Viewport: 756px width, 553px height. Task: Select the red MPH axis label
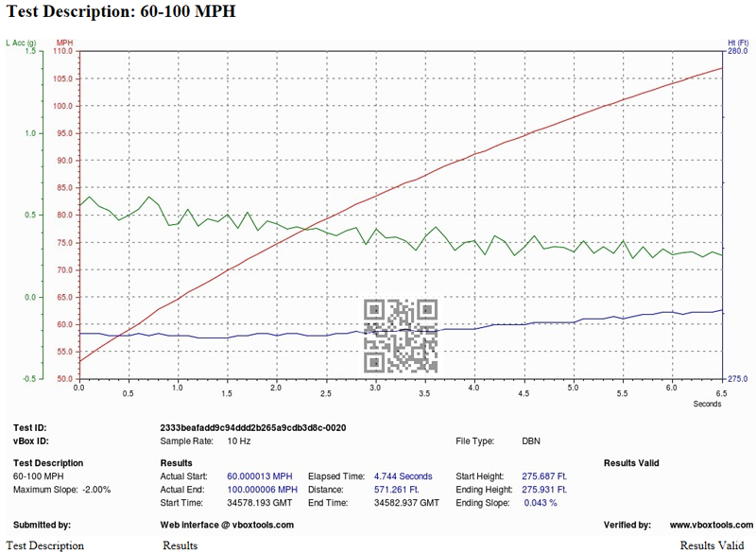click(x=63, y=42)
